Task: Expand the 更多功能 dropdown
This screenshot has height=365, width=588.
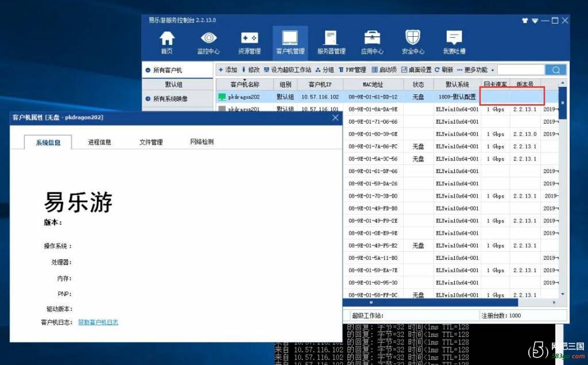Action: (475, 70)
